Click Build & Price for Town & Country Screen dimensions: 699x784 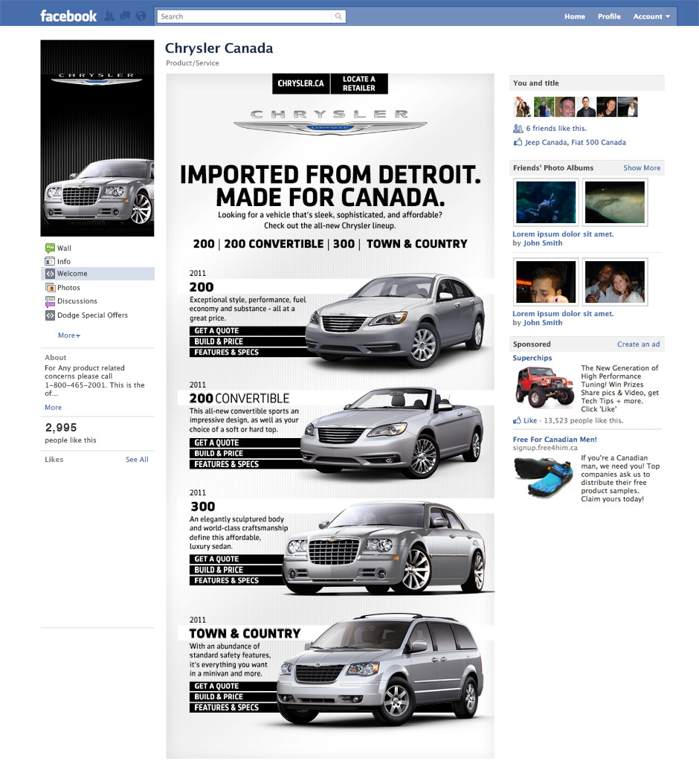coord(233,697)
